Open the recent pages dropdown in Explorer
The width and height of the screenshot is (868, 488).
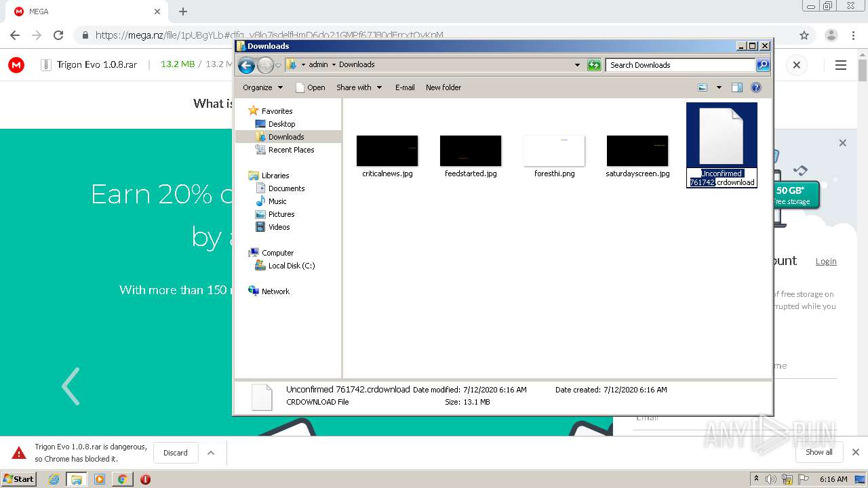278,65
